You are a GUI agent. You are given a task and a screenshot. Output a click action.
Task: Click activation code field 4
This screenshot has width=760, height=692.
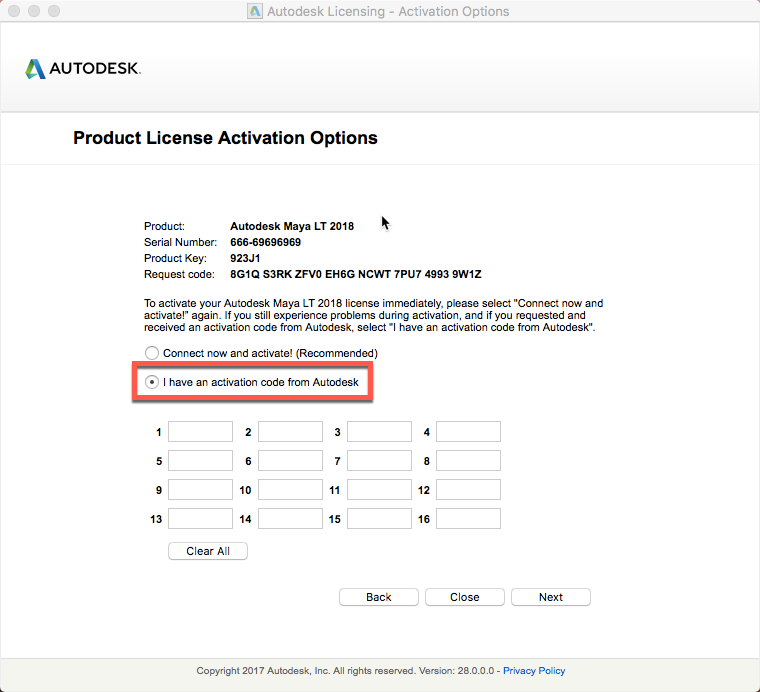coord(468,431)
